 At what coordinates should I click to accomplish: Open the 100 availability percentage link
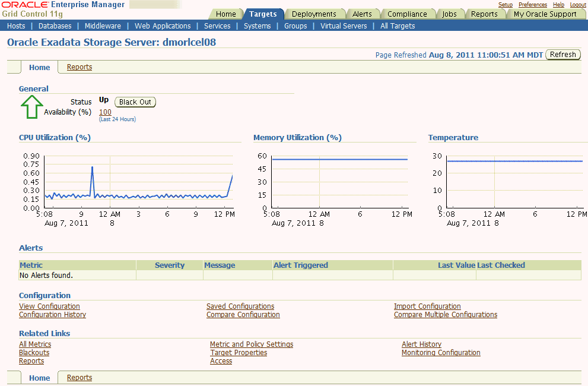[105, 112]
